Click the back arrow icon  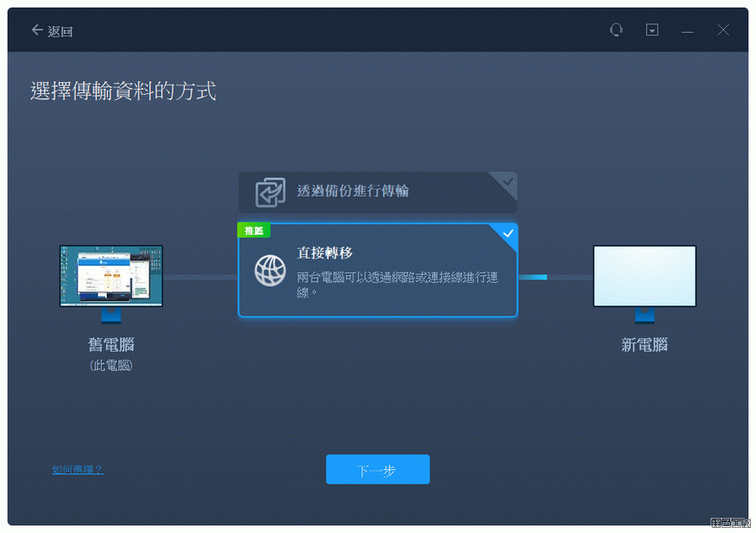[36, 30]
